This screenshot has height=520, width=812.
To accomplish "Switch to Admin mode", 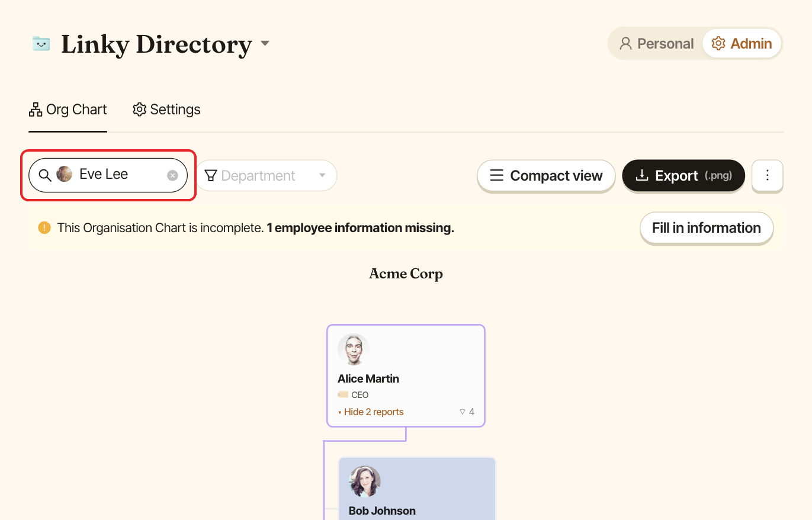I will pyautogui.click(x=742, y=44).
